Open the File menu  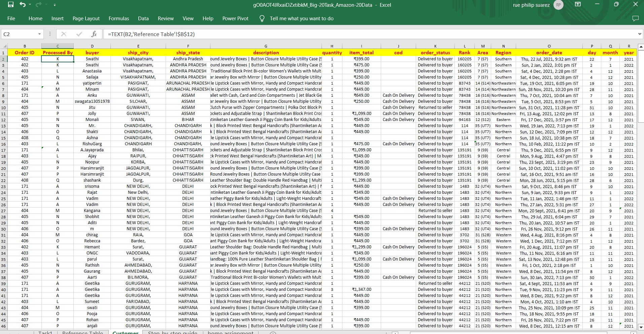(x=11, y=19)
